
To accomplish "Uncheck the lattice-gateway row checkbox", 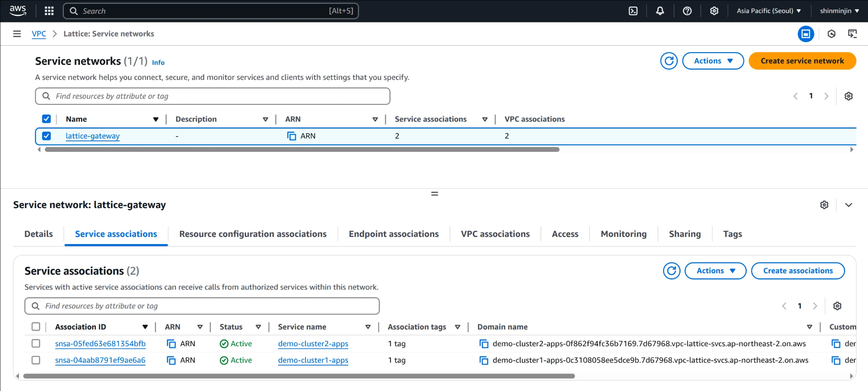I will tap(46, 136).
